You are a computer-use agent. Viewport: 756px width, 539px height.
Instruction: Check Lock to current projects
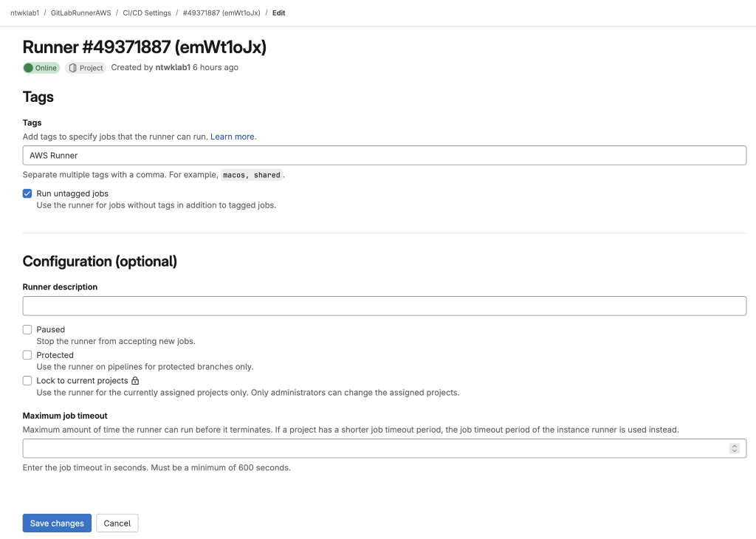27,381
